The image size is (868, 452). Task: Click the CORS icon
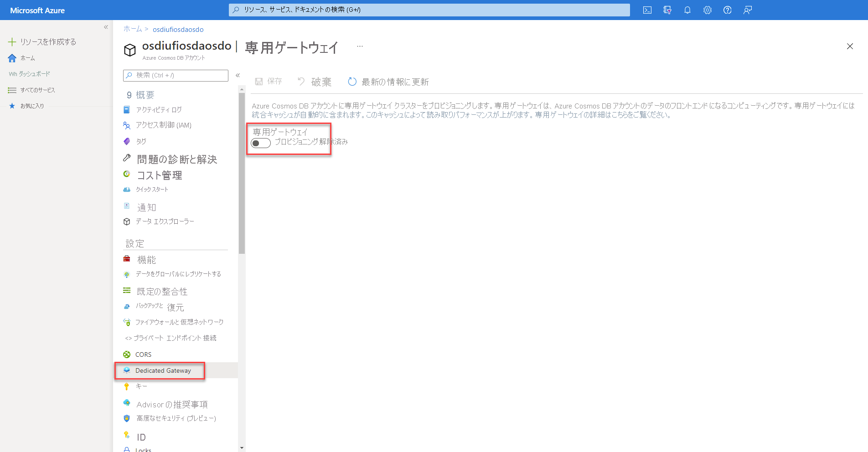point(127,354)
